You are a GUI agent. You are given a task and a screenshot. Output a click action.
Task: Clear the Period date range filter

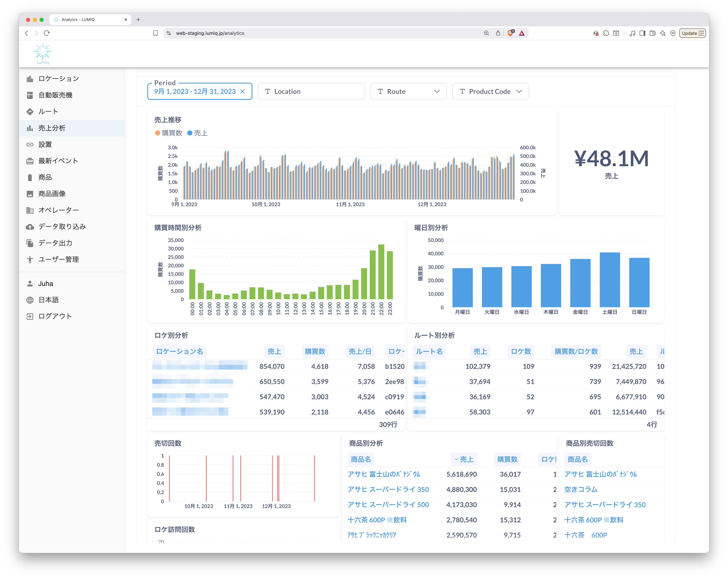pyautogui.click(x=242, y=91)
